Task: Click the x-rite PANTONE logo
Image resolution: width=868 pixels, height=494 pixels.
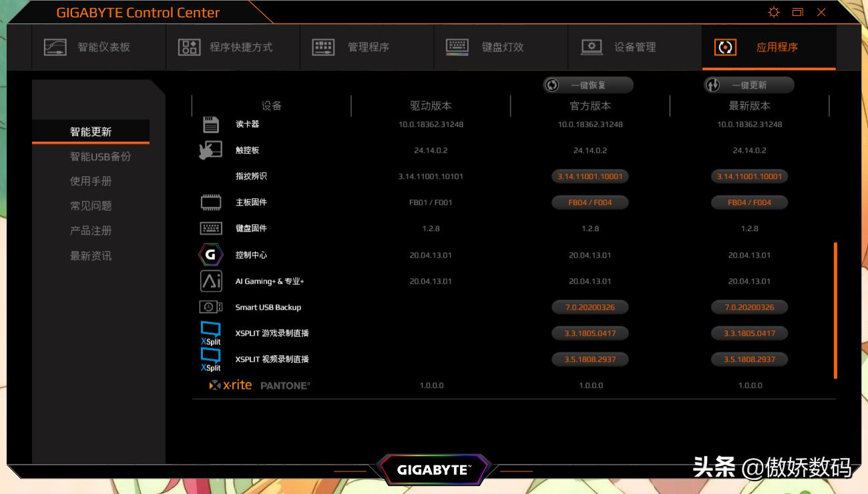Action: pyautogui.click(x=260, y=385)
